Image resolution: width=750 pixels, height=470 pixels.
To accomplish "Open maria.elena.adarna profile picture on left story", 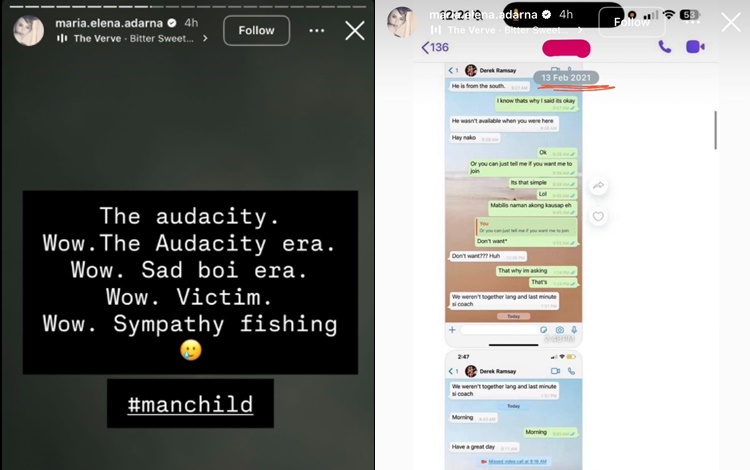I will coord(28,31).
